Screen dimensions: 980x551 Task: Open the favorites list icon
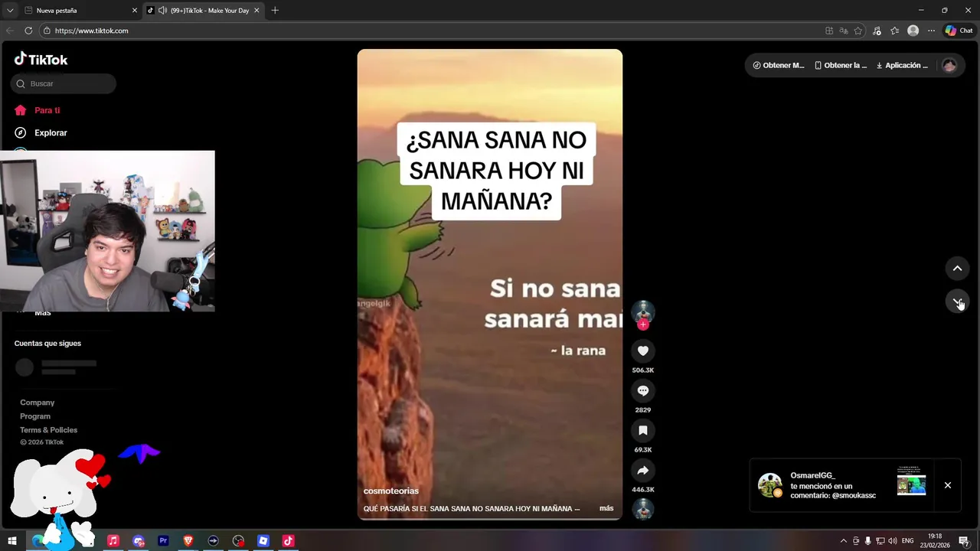pyautogui.click(x=894, y=31)
